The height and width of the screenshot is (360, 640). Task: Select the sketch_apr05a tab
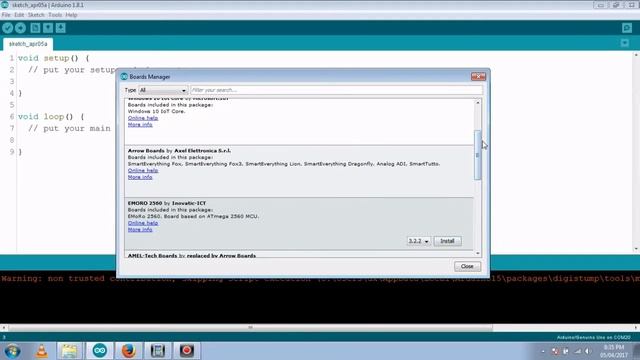[x=28, y=44]
